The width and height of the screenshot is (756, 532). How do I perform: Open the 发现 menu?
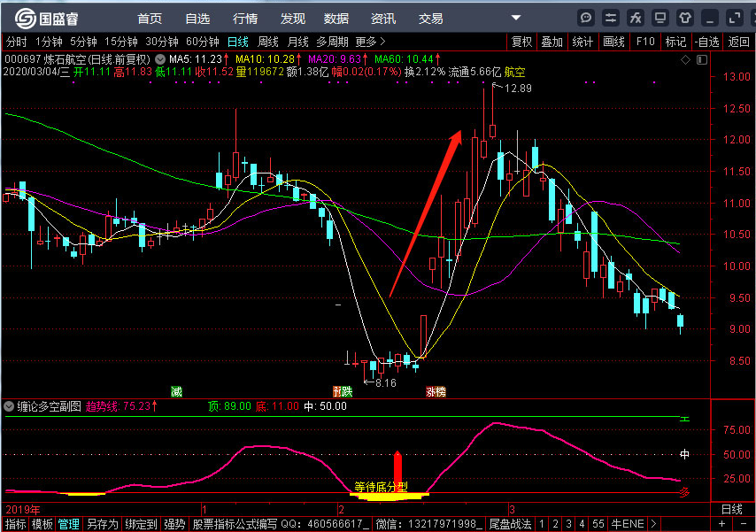tap(293, 19)
